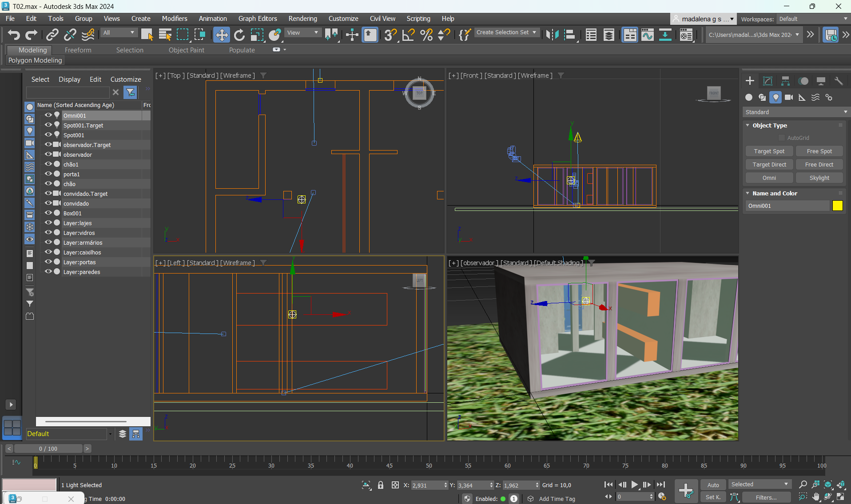Select the Move tool in toolbar
Screen dimensions: 851x504
click(221, 35)
